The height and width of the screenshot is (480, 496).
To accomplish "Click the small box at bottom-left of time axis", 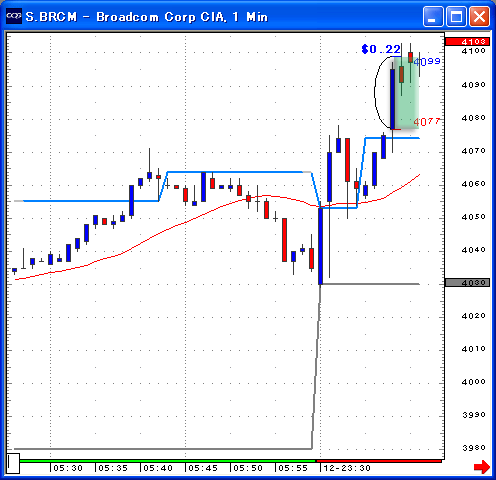I will [13, 463].
